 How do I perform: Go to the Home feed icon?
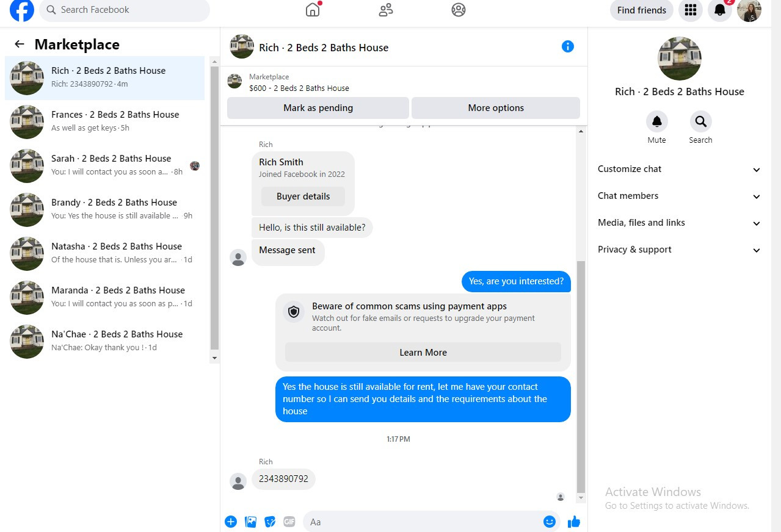pos(313,10)
